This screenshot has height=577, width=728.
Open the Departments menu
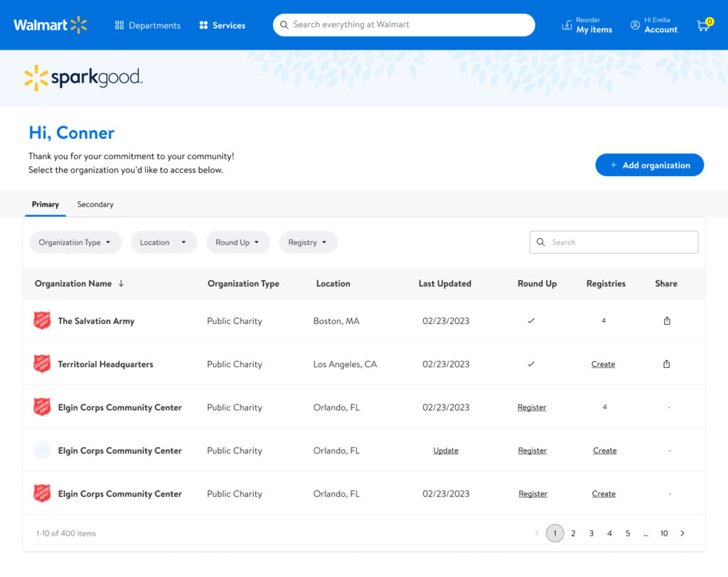coord(147,26)
